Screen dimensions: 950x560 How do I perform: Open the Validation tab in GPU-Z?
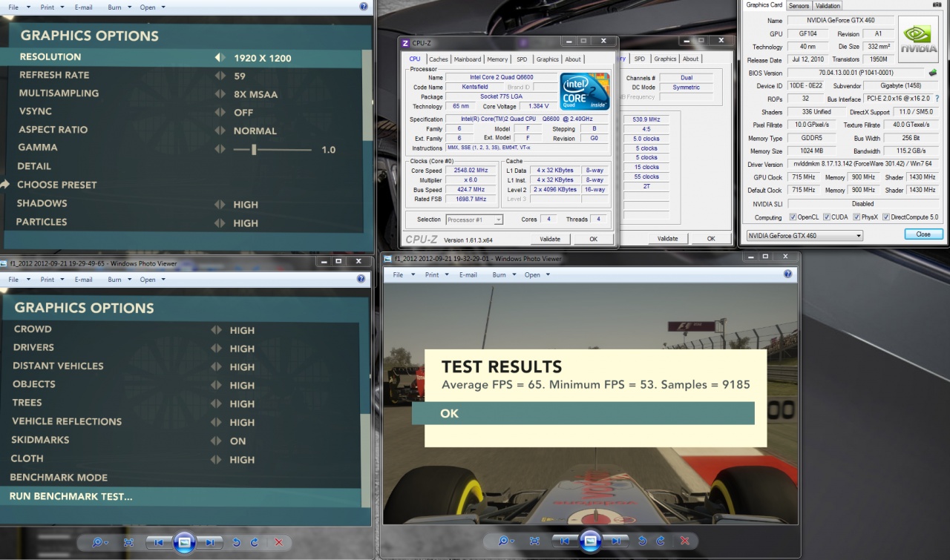(828, 6)
